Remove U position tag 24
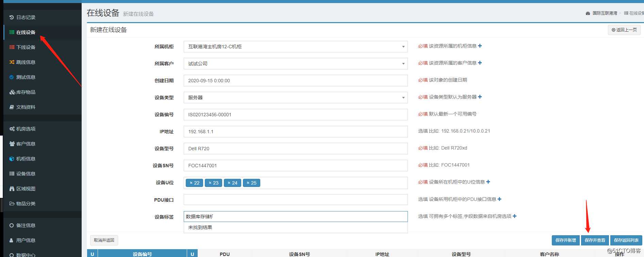The image size is (644, 257). 229,183
